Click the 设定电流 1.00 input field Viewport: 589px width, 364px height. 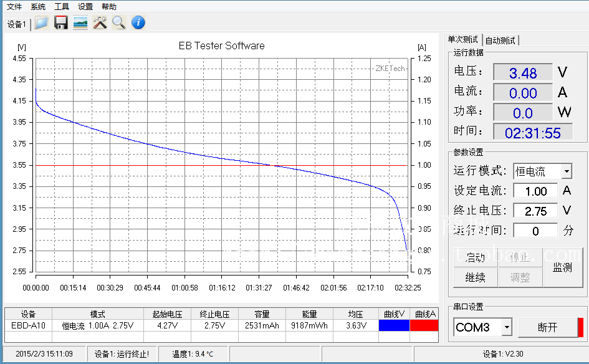(535, 191)
